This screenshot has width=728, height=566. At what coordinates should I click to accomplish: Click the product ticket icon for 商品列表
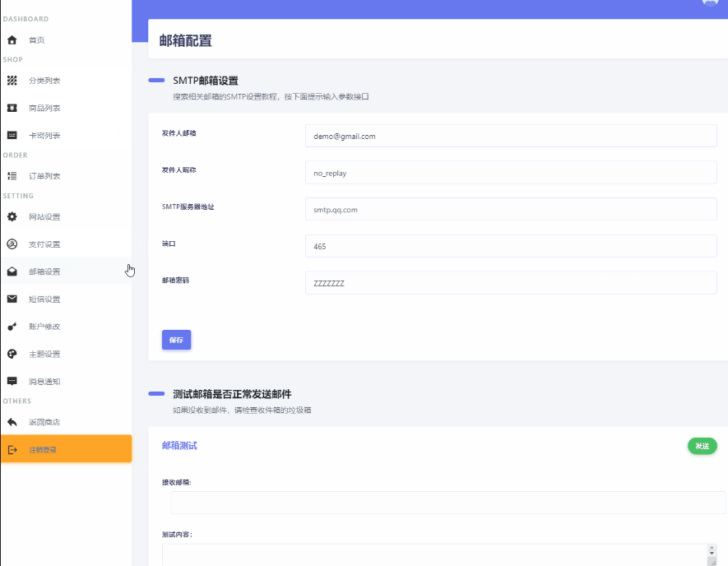click(x=12, y=108)
